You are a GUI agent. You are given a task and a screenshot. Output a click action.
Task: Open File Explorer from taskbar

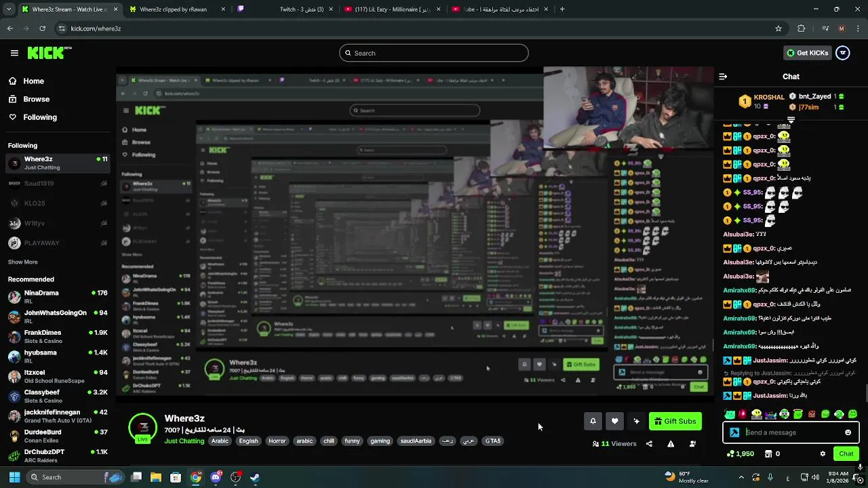coord(156,477)
